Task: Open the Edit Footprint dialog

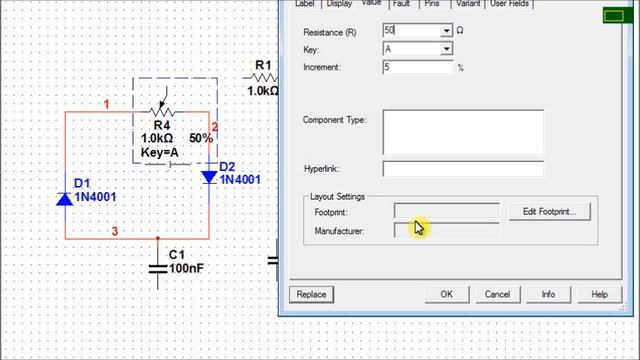Action: coord(549,212)
